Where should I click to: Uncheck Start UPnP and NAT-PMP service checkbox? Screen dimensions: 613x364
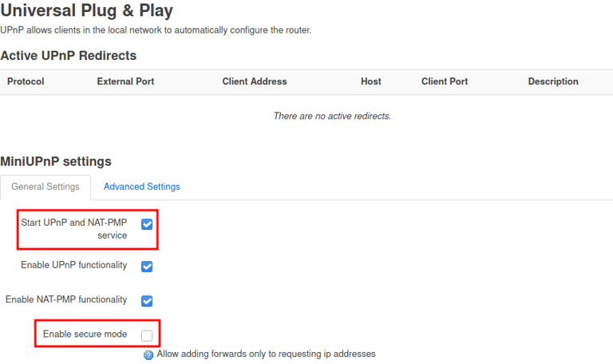tap(147, 224)
